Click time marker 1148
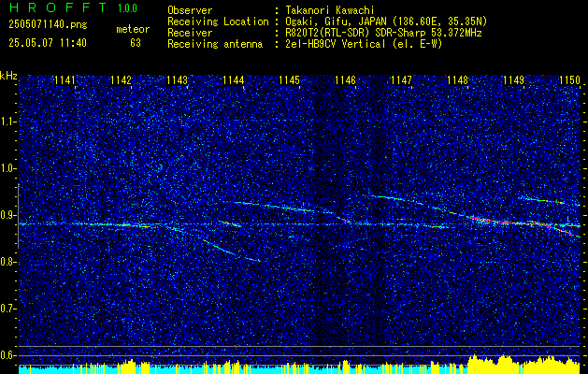The width and height of the screenshot is (588, 374). coord(457,80)
